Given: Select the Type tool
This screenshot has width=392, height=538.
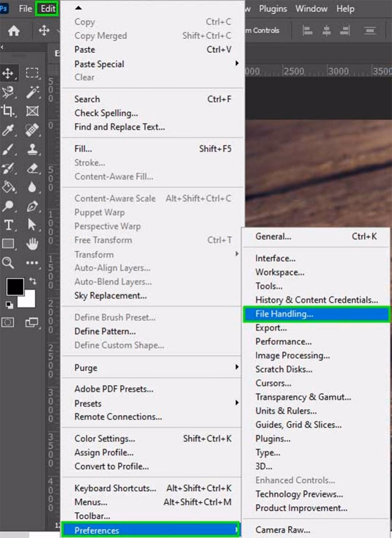Looking at the screenshot, I should [x=8, y=226].
